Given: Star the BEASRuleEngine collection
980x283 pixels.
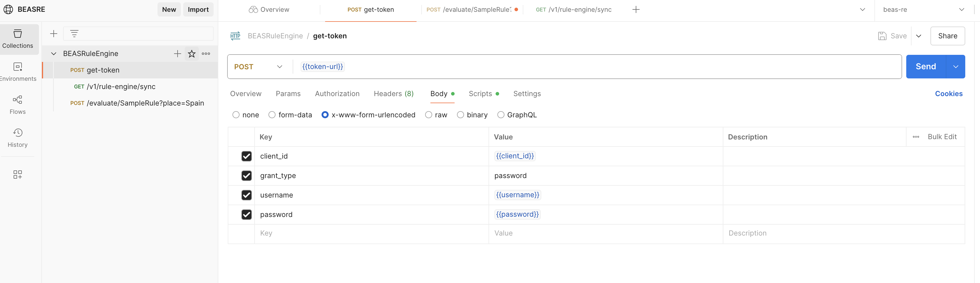Looking at the screenshot, I should 192,54.
